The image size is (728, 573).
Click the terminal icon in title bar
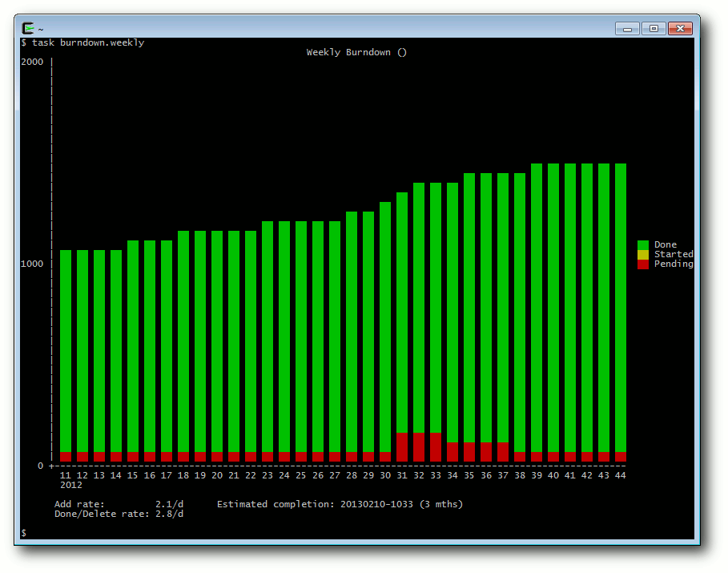click(x=28, y=28)
